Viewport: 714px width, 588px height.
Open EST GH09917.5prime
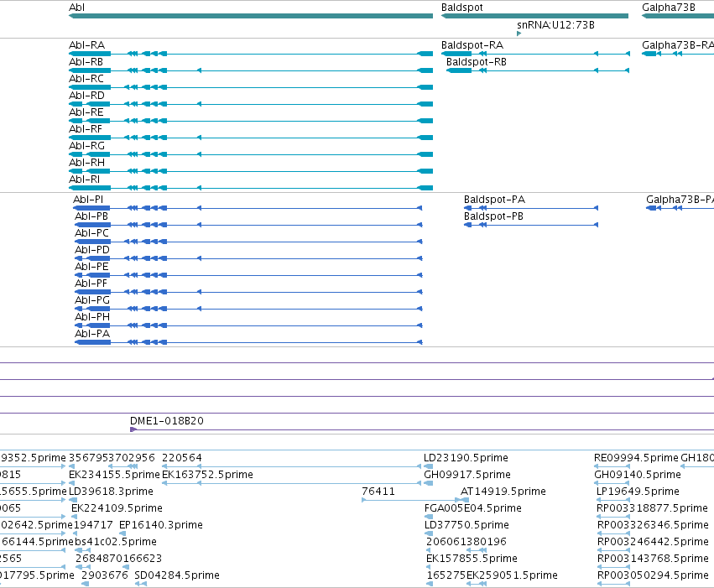pos(467,475)
